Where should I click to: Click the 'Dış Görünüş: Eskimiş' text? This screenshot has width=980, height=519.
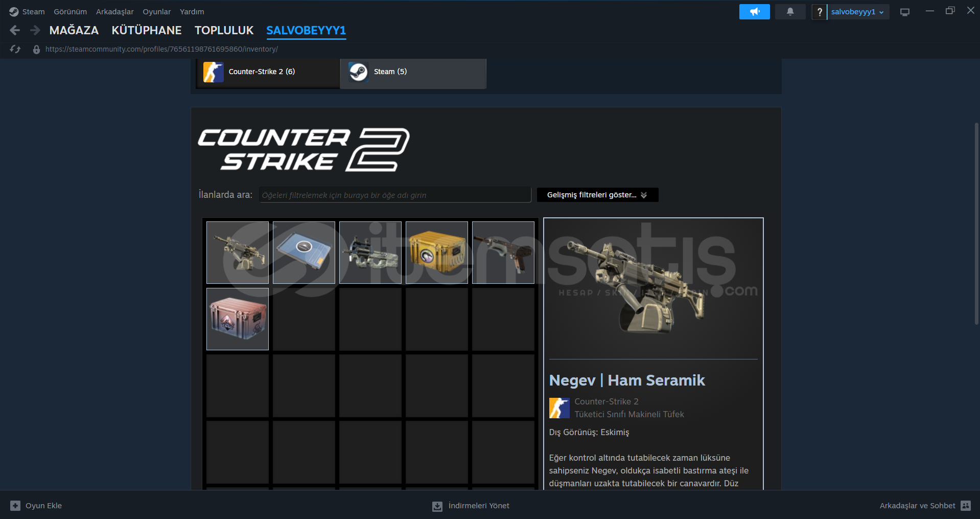tap(589, 433)
